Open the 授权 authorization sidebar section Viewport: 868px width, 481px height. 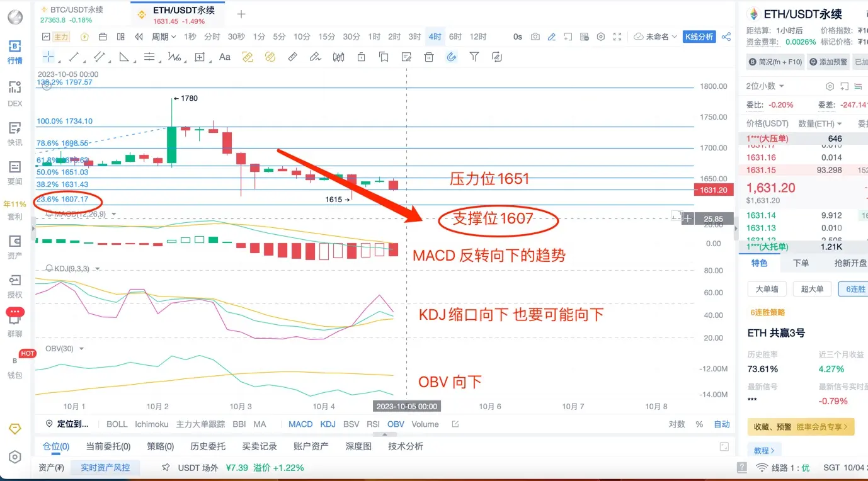[15, 286]
